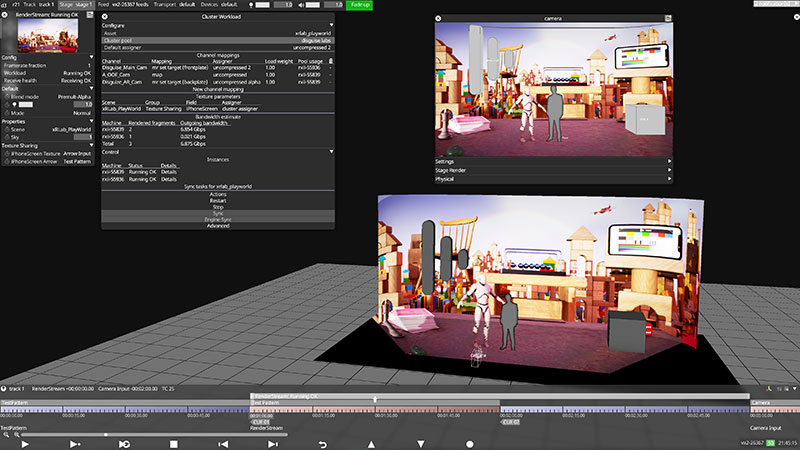
Task: Click the notes icon on the RenderStream editor title
Action: coord(90,15)
